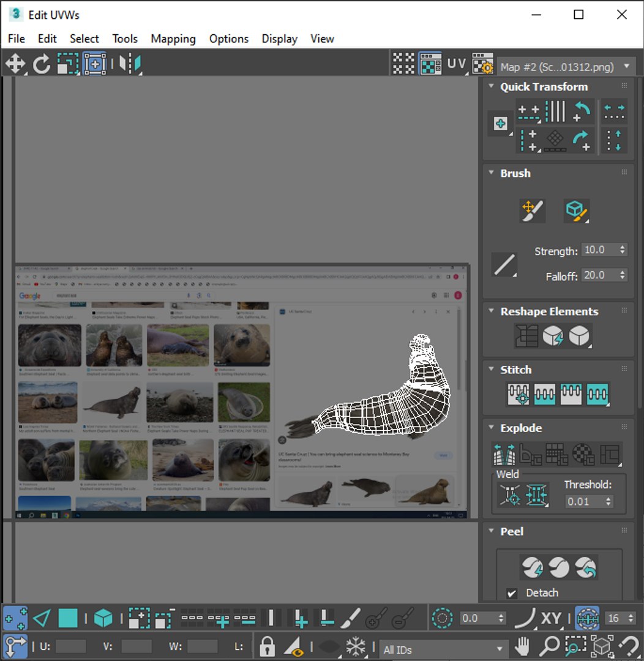Enable Polygon sub-object mode
The width and height of the screenshot is (644, 661).
coord(67,618)
